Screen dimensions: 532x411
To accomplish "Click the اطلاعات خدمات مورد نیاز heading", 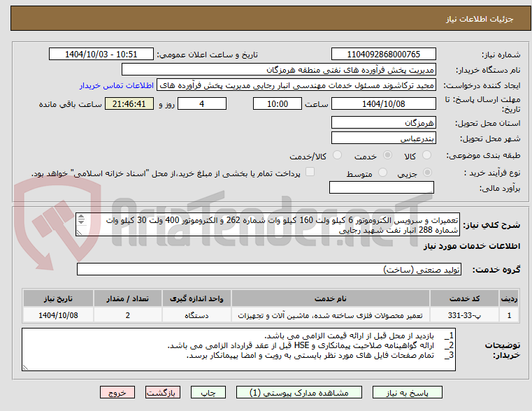I will pyautogui.click(x=472, y=246).
